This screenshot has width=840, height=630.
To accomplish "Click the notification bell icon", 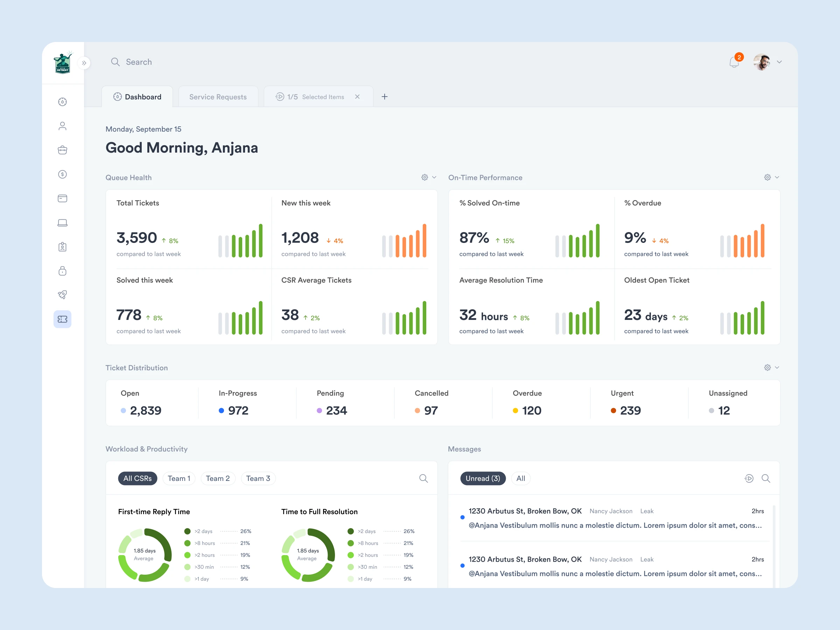I will point(734,62).
